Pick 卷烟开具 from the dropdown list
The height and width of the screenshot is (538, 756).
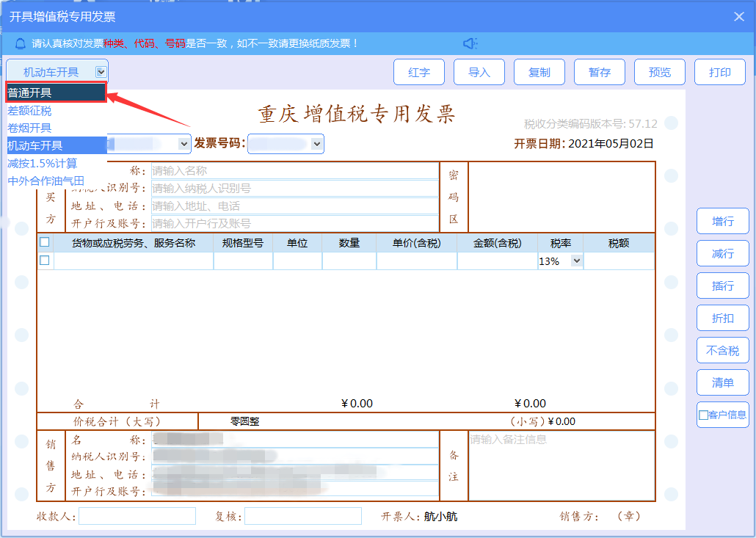point(30,128)
